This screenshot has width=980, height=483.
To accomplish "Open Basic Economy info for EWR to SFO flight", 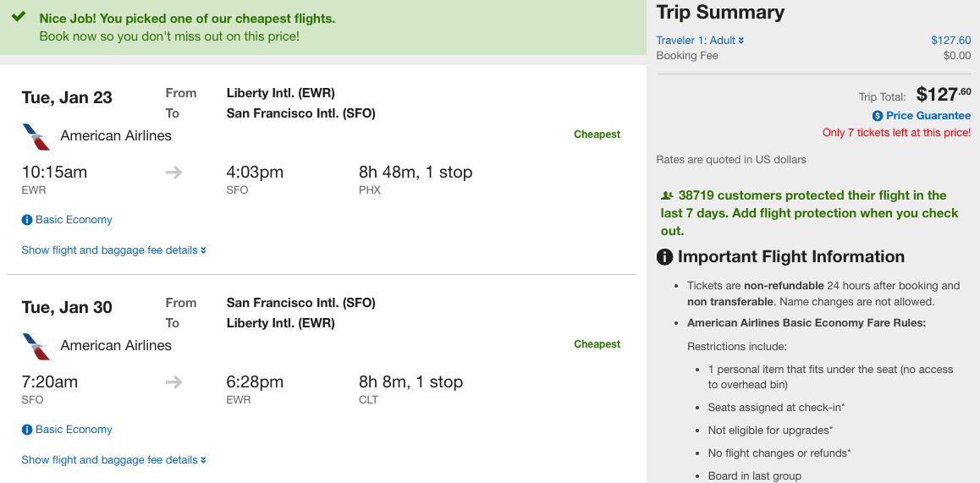I will (x=74, y=220).
